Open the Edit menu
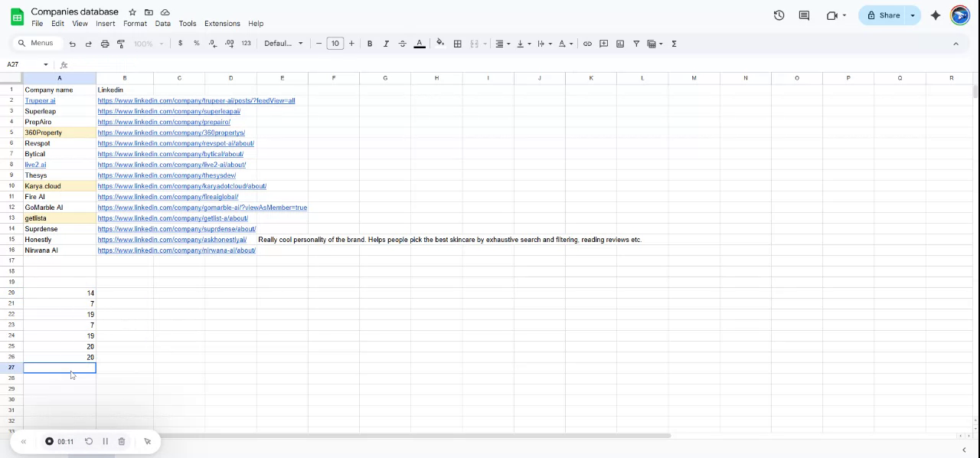Screen dimensions: 980x458 point(57,24)
